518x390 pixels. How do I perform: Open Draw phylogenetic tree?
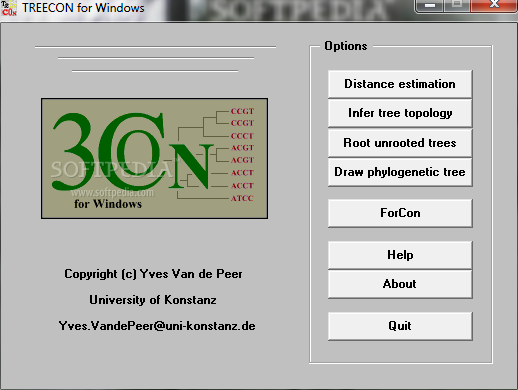pos(400,172)
